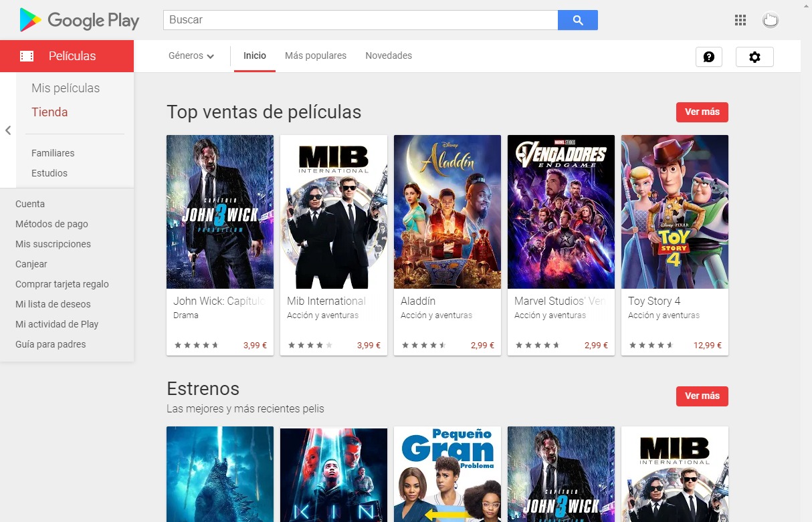Switch to the Más populares tab
The width and height of the screenshot is (812, 522).
[316, 55]
